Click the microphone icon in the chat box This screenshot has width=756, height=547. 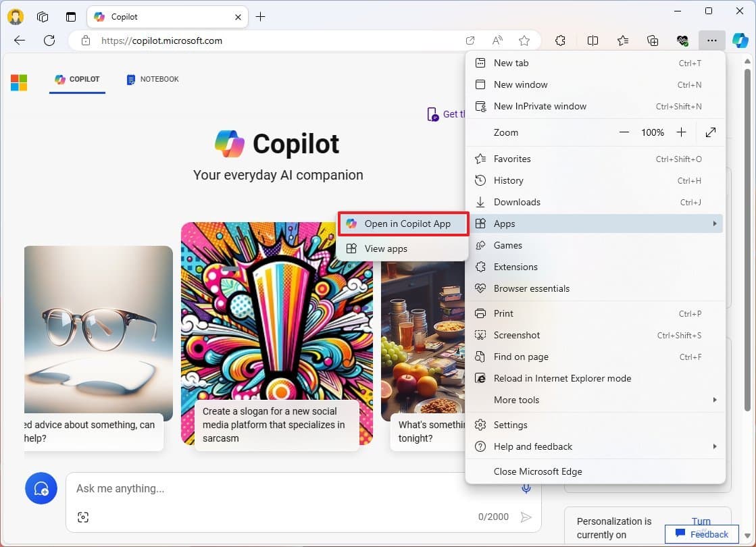(526, 488)
